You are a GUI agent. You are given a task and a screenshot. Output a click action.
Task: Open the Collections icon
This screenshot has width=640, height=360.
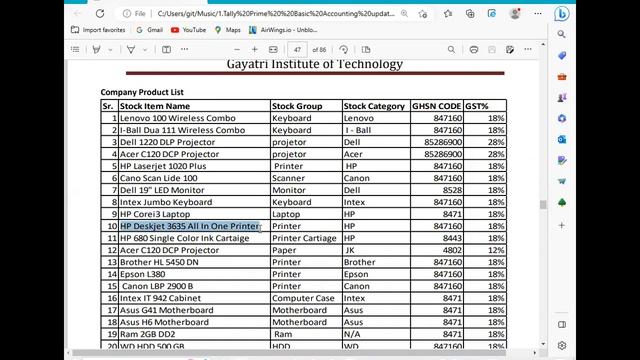pyautogui.click(x=470, y=13)
